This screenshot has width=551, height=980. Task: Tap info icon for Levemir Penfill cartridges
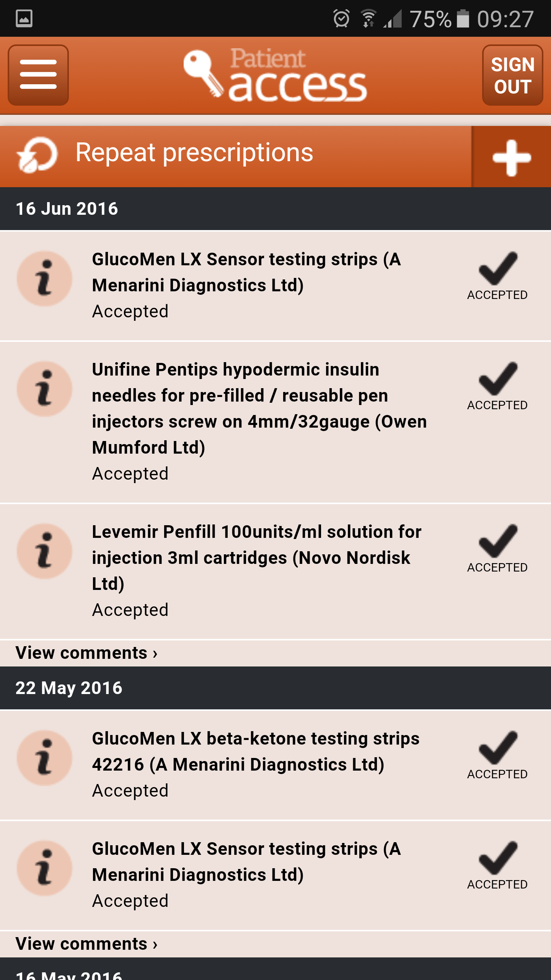click(45, 551)
